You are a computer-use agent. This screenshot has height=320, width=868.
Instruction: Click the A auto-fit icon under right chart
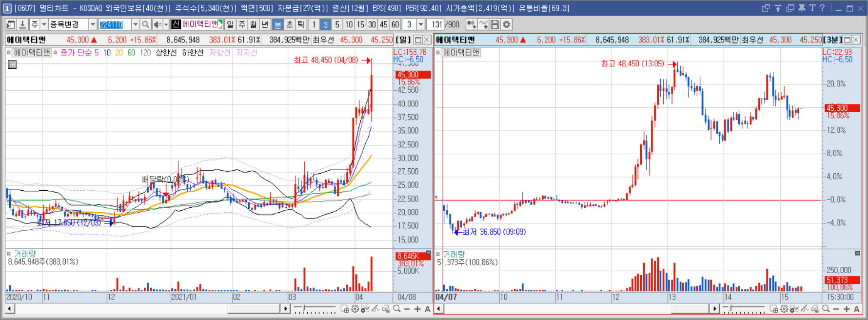point(857,309)
